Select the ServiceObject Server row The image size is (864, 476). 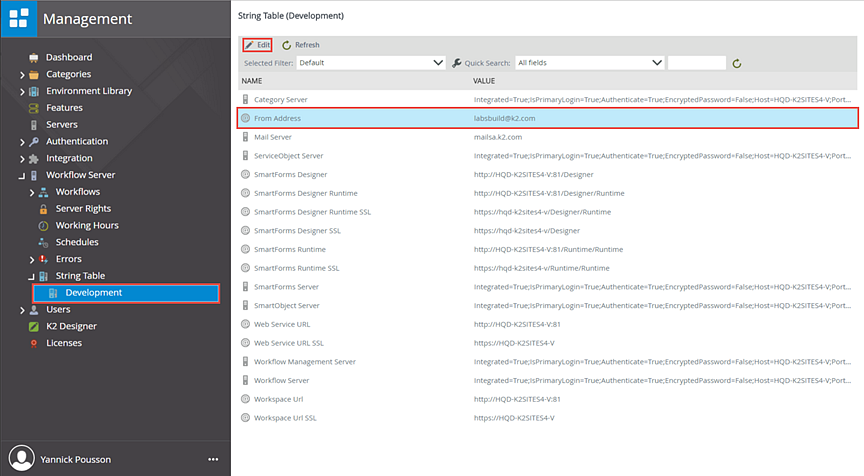pyautogui.click(x=548, y=155)
